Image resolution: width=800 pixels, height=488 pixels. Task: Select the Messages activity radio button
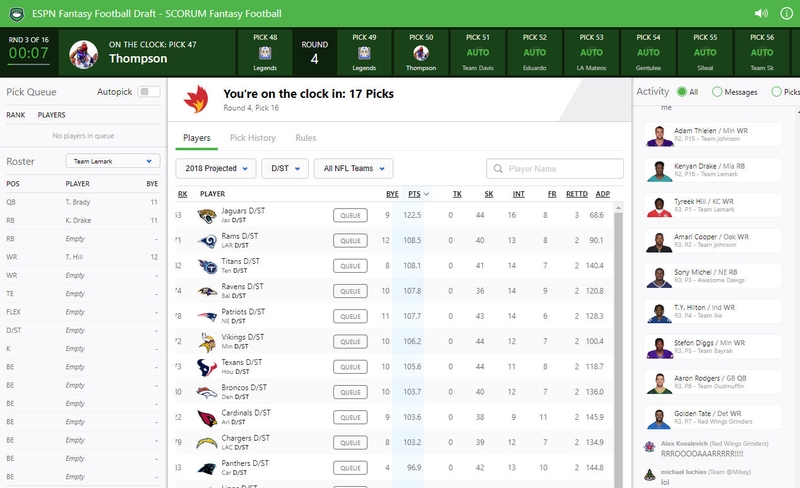pos(717,92)
